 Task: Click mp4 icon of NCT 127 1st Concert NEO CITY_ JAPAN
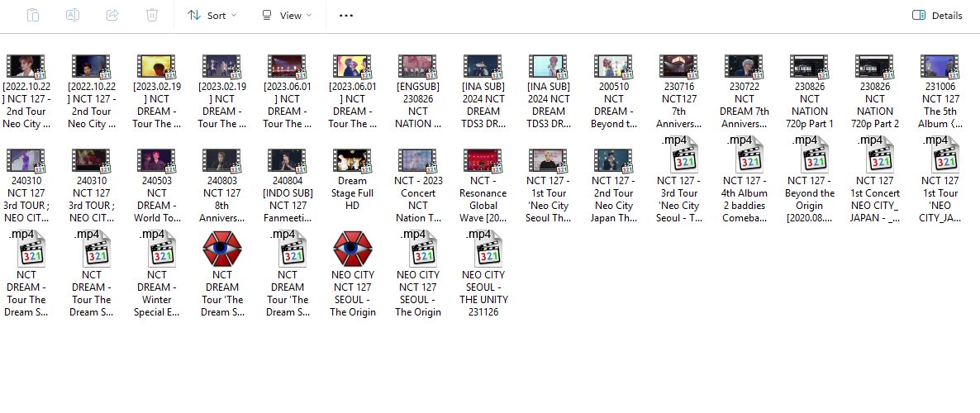(878, 154)
